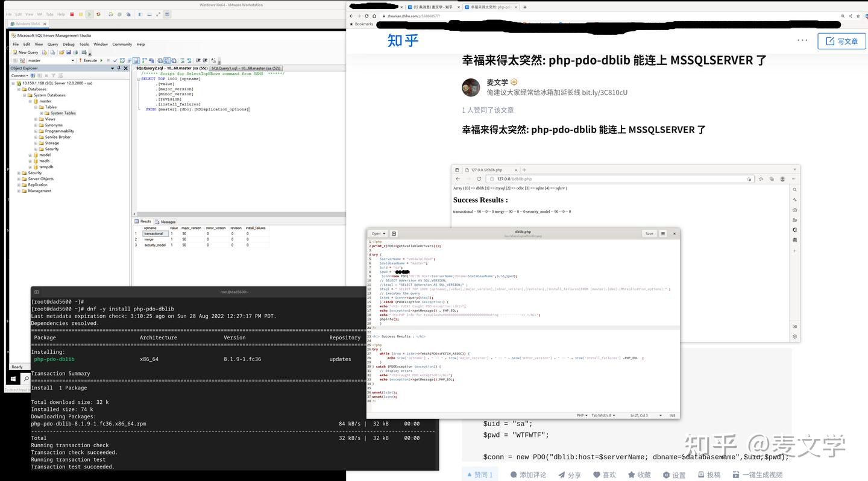Viewport: 868px width, 481px height.
Task: Click the green Debug play arrow beside Execute
Action: [101, 60]
